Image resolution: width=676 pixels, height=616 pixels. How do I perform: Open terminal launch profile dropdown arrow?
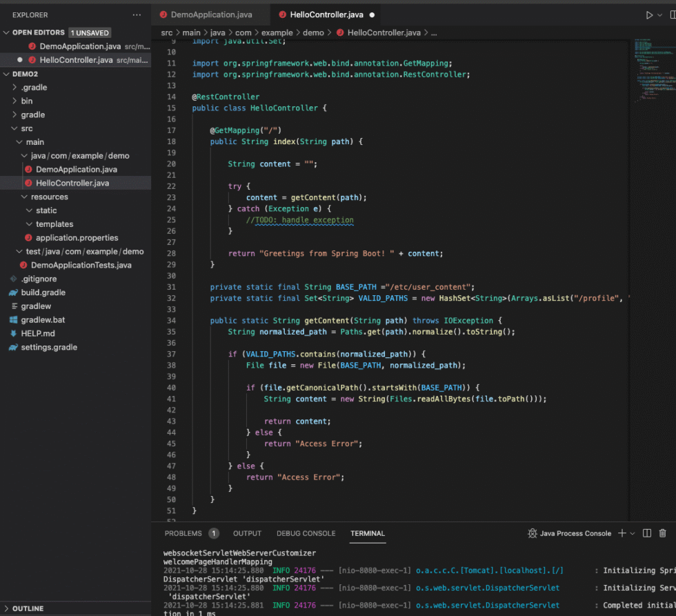click(633, 534)
